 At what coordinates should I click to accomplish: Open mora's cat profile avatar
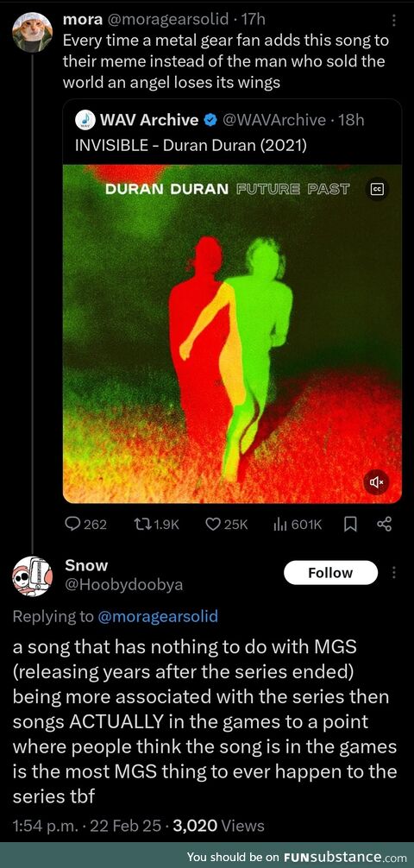pos(32,33)
